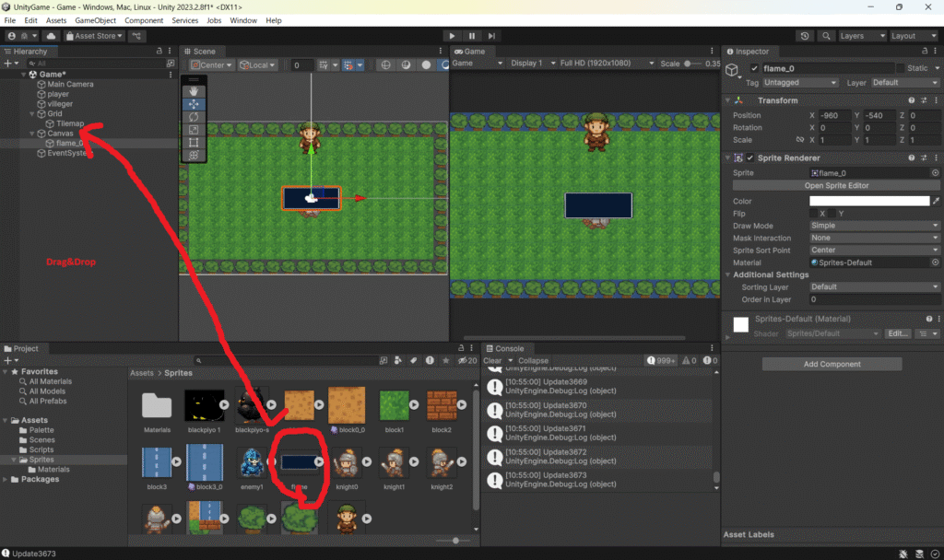Open Project panel hidden packages count icon

[x=467, y=360]
